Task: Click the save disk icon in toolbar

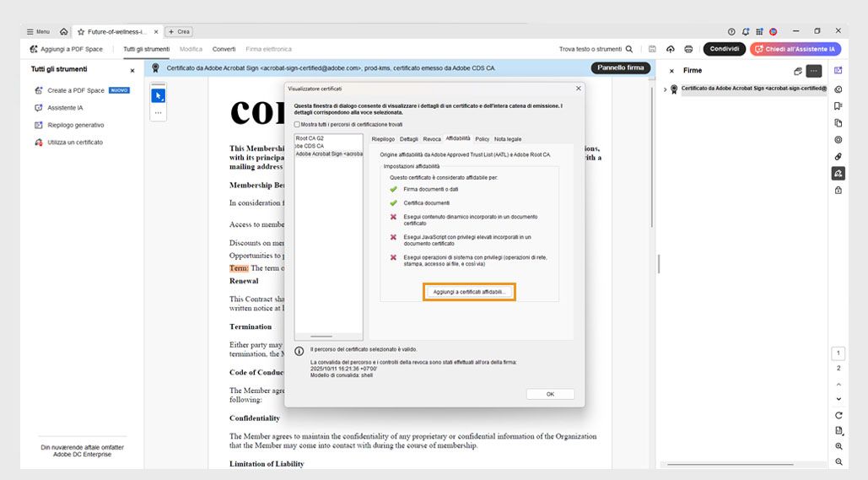Action: click(x=652, y=49)
